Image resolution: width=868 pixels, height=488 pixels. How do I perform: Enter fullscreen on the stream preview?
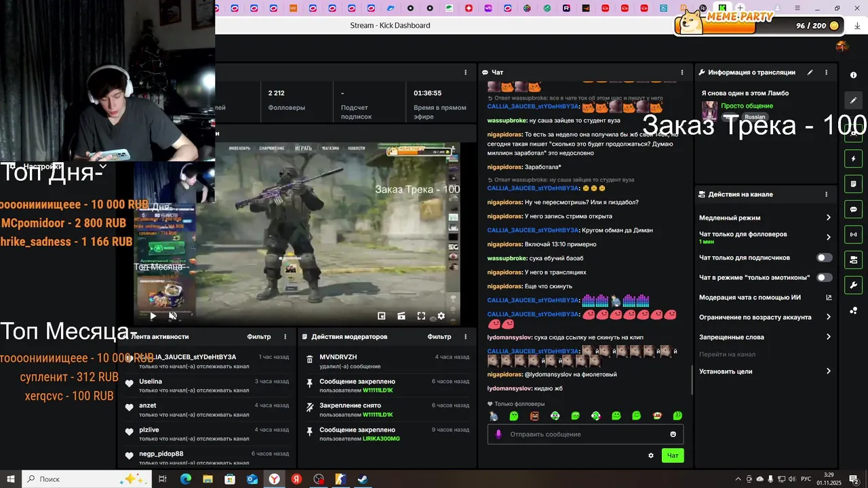coord(421,316)
